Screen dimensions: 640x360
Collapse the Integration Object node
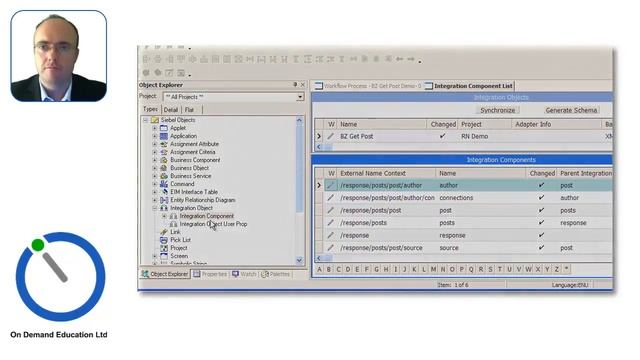click(155, 208)
